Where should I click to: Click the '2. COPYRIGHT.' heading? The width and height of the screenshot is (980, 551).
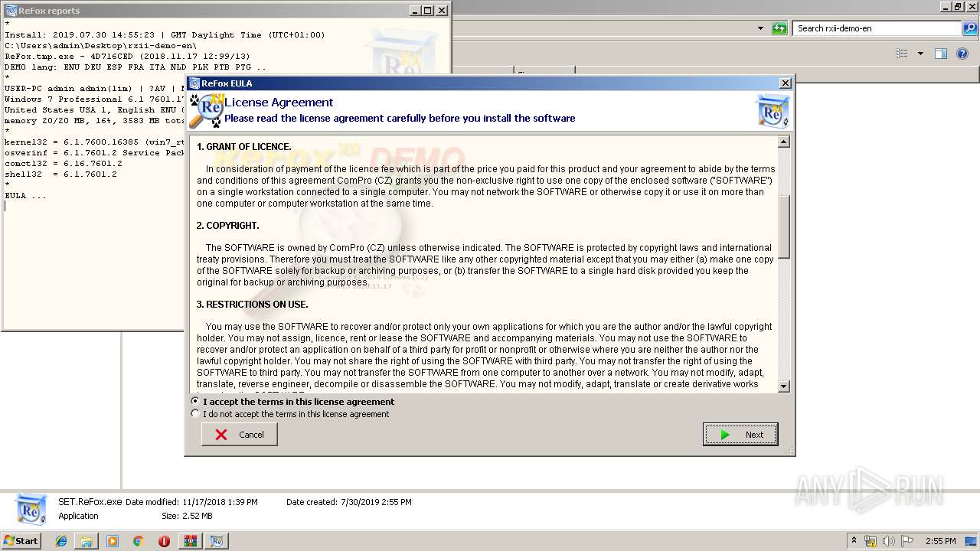228,225
